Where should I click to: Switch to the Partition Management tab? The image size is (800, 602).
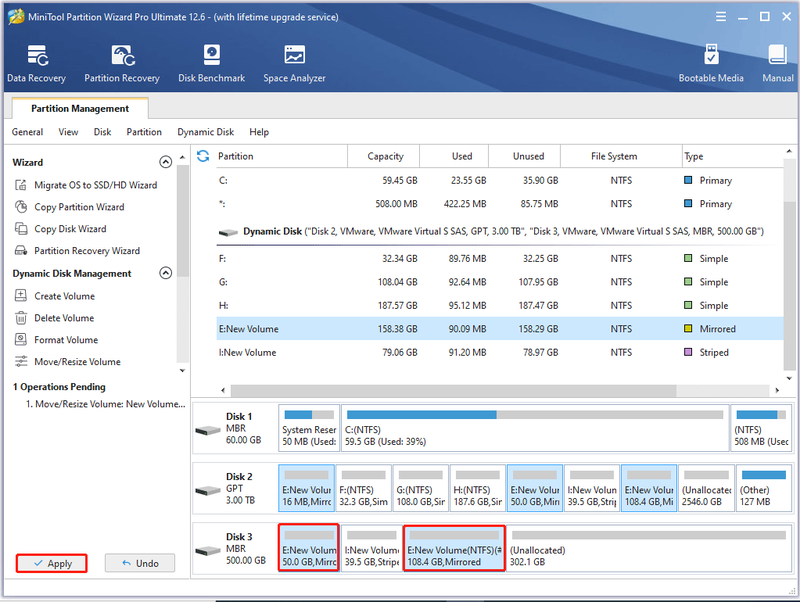pos(80,109)
